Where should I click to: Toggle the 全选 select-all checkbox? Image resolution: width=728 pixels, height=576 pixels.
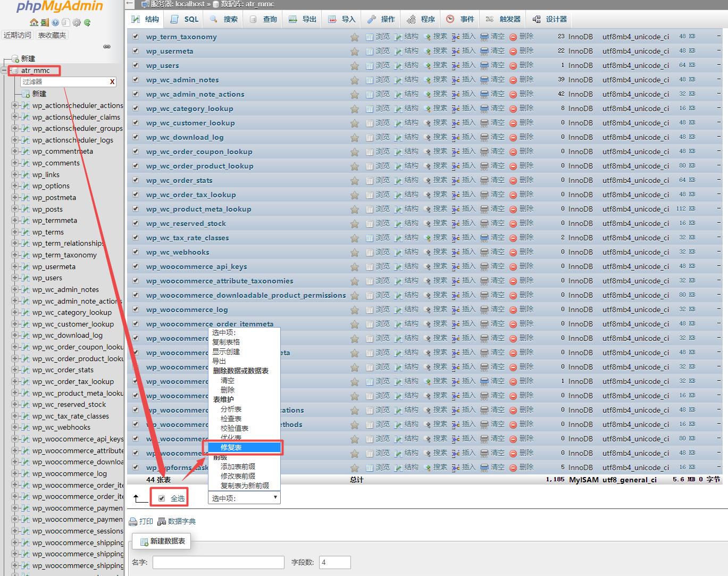click(x=162, y=498)
